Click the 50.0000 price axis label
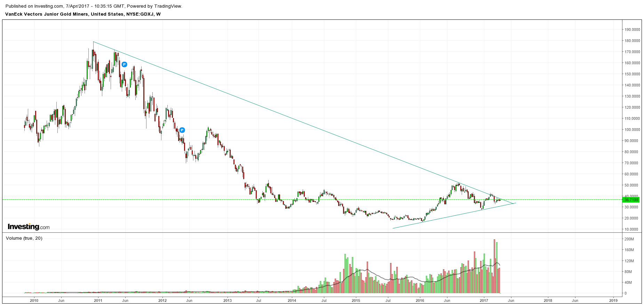644x305 pixels. [x=631, y=185]
